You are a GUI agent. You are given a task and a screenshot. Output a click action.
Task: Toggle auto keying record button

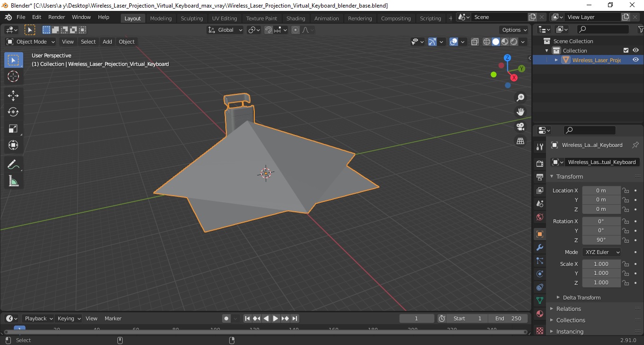tap(226, 318)
